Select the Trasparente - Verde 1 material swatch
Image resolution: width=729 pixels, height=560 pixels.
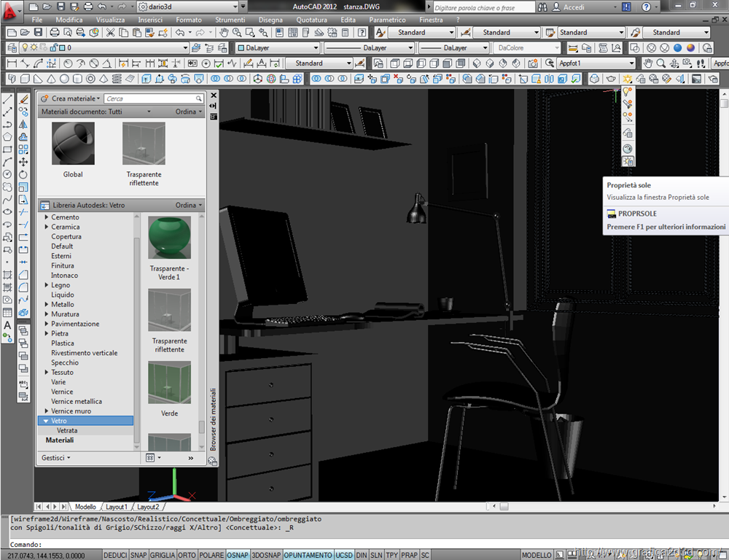click(169, 238)
